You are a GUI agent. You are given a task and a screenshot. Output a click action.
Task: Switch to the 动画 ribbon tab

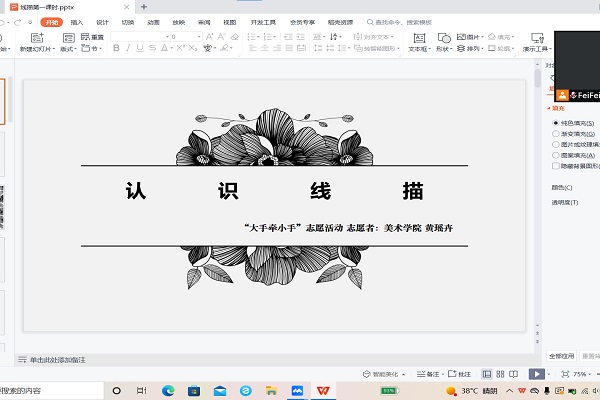(153, 21)
